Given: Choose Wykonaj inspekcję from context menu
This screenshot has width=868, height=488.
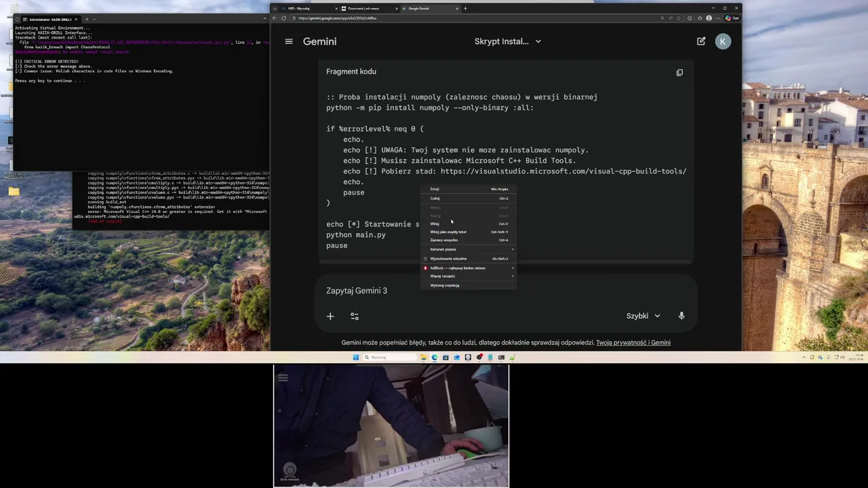Looking at the screenshot, I should tap(469, 285).
